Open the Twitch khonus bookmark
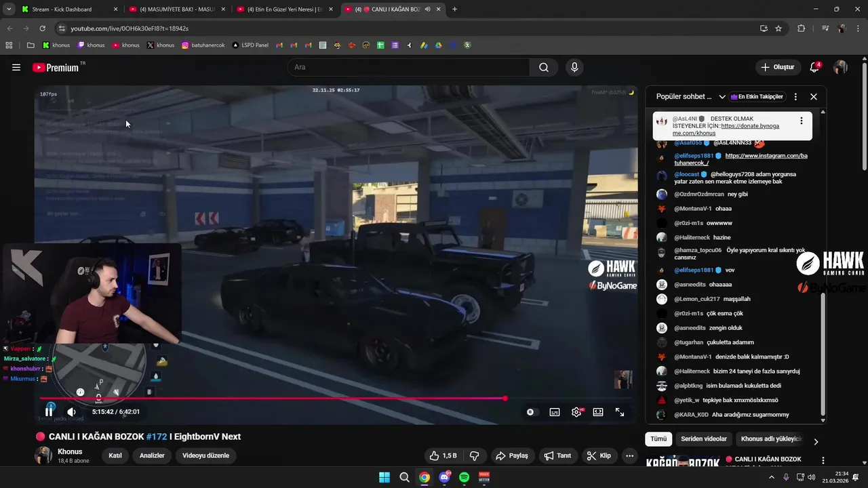The height and width of the screenshot is (488, 868). (91, 45)
